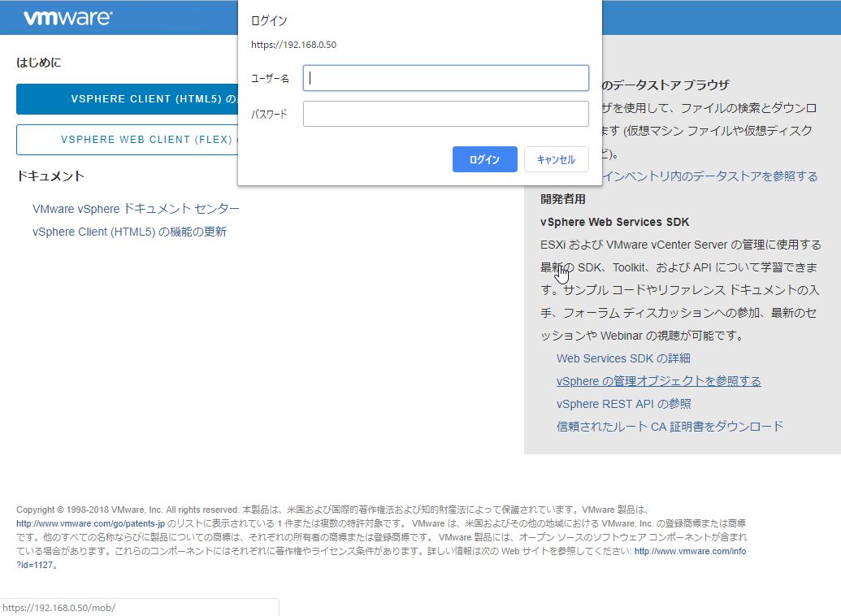Viewport: 841px width, 616px height.
Task: Click the 開発者用 heading
Action: click(x=562, y=199)
